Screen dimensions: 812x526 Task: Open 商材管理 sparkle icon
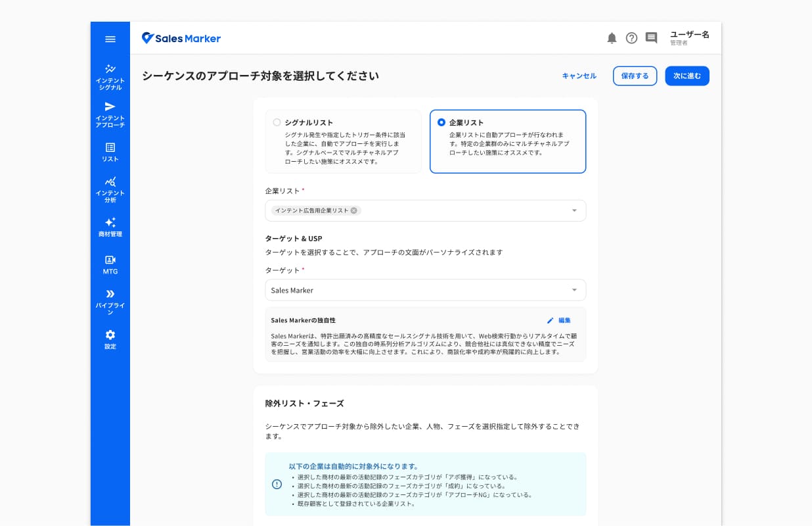pyautogui.click(x=110, y=227)
